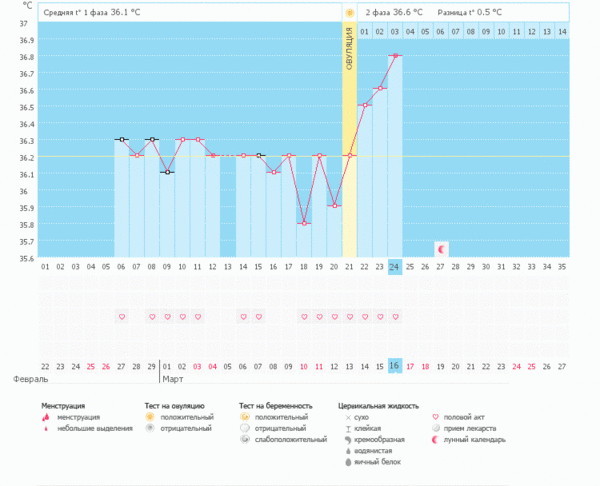Click the heart icon under cycle day 14
Image resolution: width=600 pixels, height=486 pixels.
(243, 317)
